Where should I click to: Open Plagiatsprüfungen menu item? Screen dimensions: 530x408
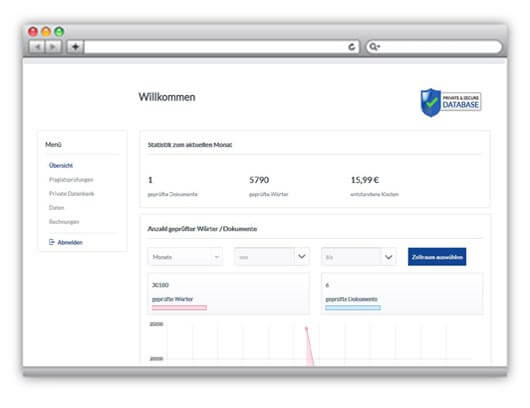click(x=71, y=179)
